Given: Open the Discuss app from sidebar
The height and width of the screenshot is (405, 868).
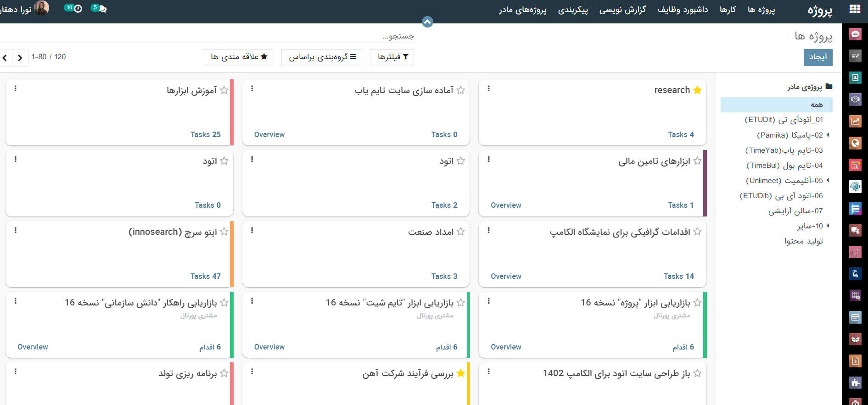Looking at the screenshot, I should tap(855, 34).
